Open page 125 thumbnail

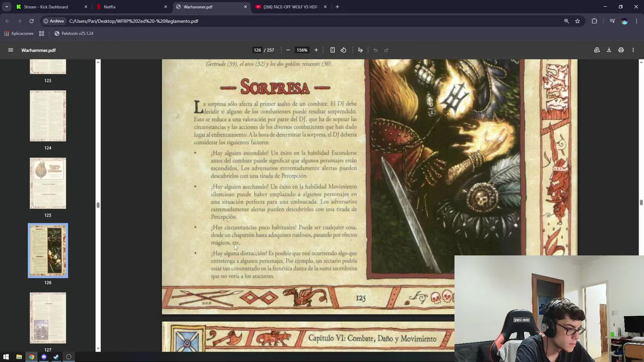48,184
